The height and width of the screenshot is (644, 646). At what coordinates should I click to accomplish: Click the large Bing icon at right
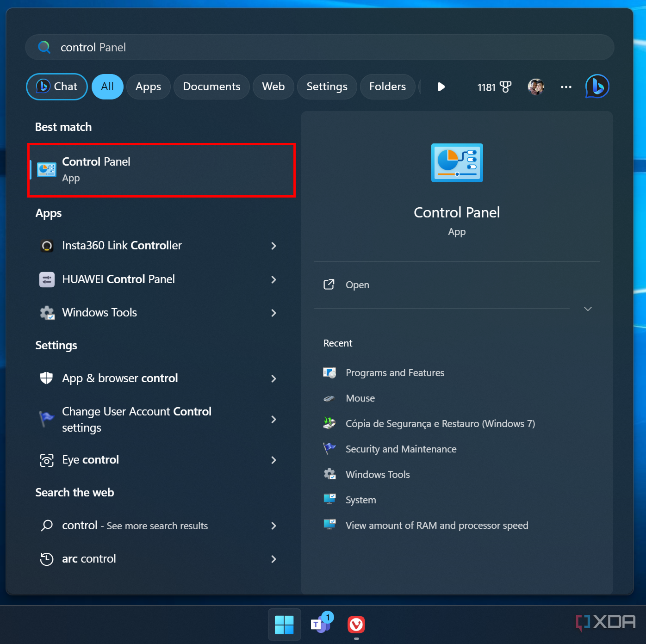[x=597, y=86]
